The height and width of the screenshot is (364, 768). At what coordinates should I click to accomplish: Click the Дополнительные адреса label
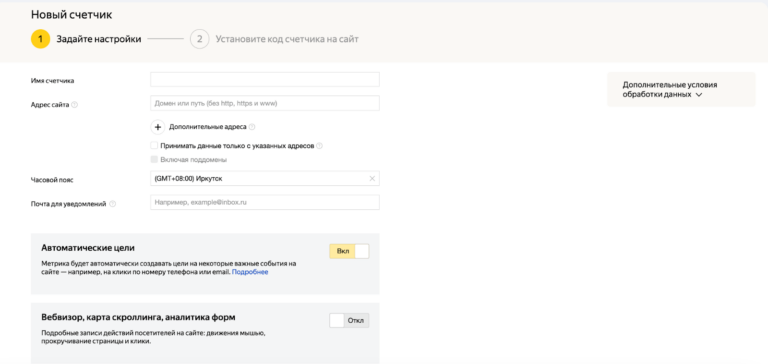tap(208, 127)
